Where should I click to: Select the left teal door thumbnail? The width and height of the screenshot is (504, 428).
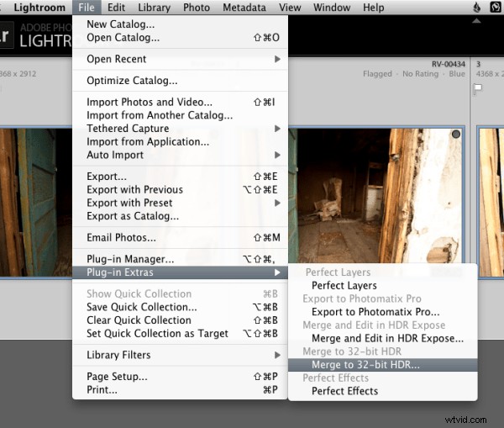(x=36, y=202)
